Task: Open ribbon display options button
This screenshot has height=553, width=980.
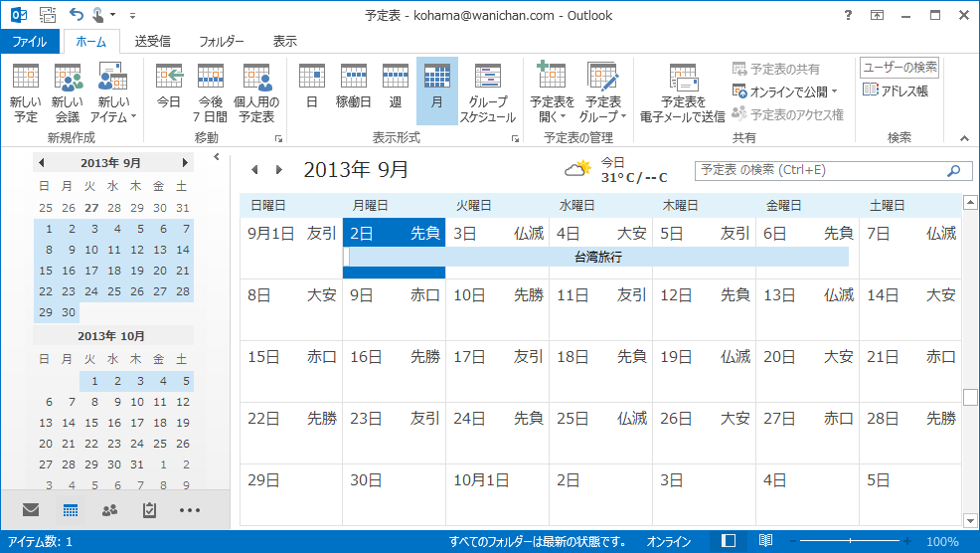Action: click(x=877, y=15)
